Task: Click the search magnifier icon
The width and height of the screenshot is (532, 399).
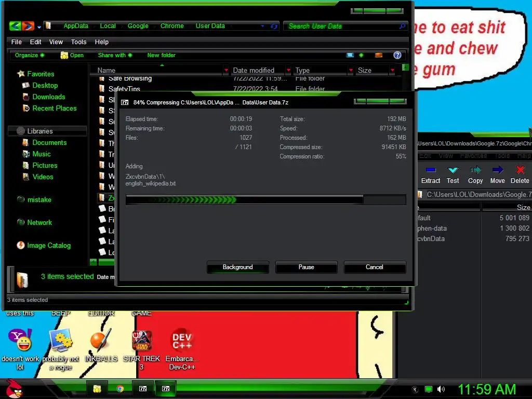Action: tap(403, 26)
